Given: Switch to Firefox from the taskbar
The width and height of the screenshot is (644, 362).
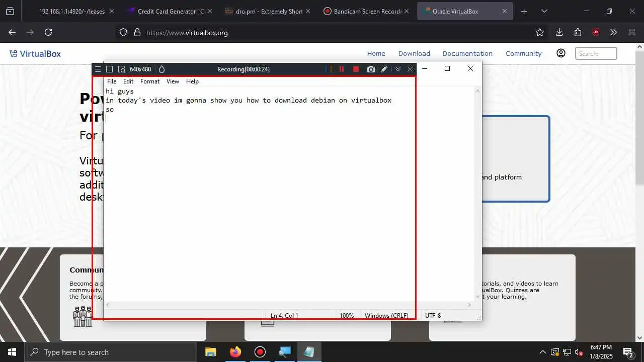Looking at the screenshot, I should pyautogui.click(x=235, y=352).
